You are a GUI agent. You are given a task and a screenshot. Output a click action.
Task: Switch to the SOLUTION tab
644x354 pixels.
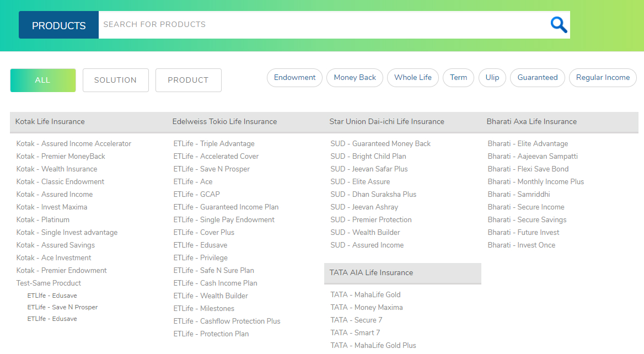tap(115, 81)
